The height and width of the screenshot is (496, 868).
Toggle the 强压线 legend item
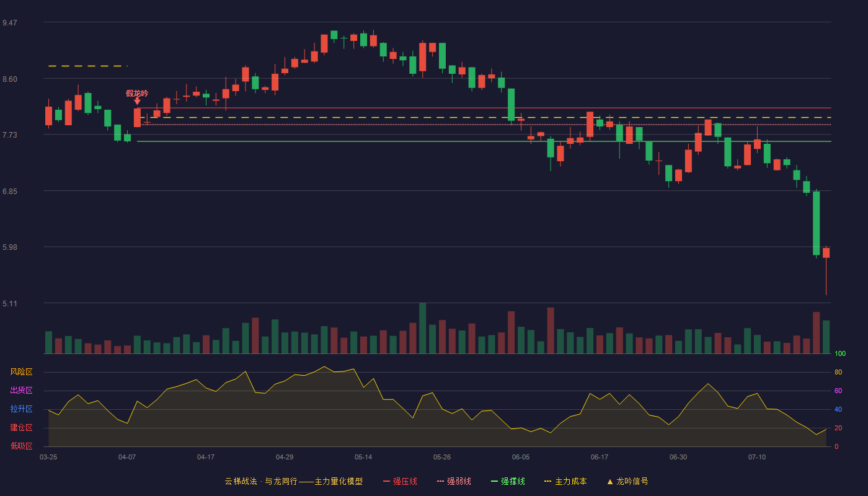(400, 481)
